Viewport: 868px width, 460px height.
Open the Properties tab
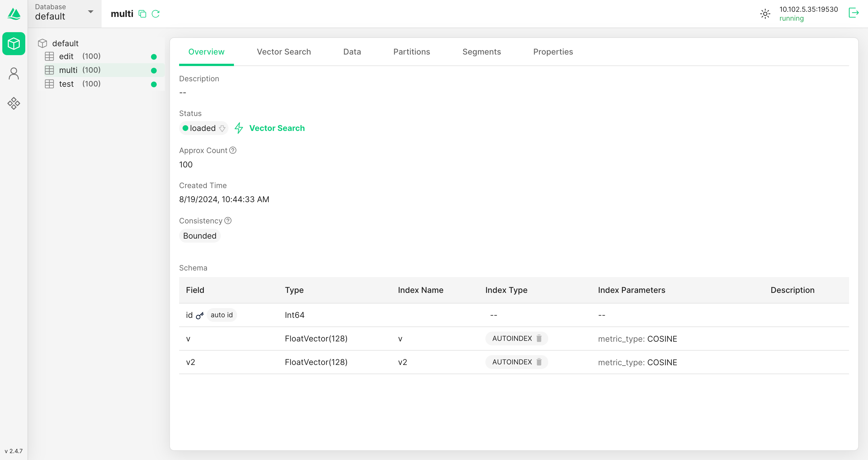tap(553, 52)
